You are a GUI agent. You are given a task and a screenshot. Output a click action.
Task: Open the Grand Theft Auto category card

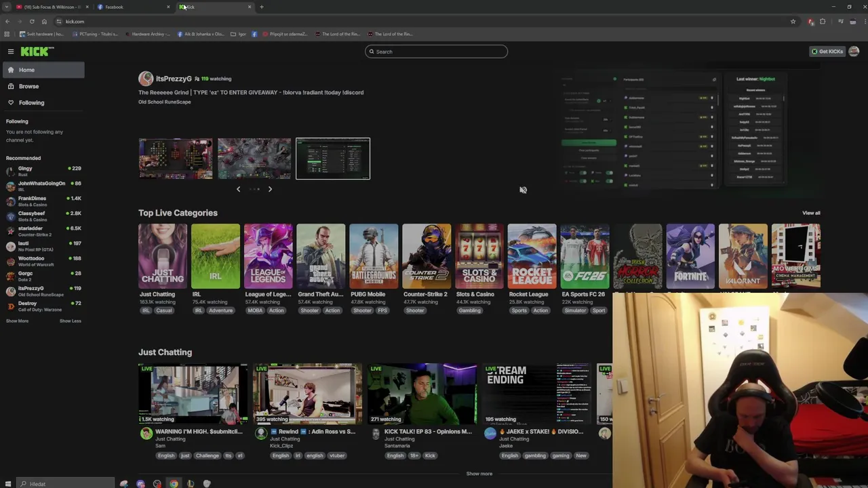point(321,256)
